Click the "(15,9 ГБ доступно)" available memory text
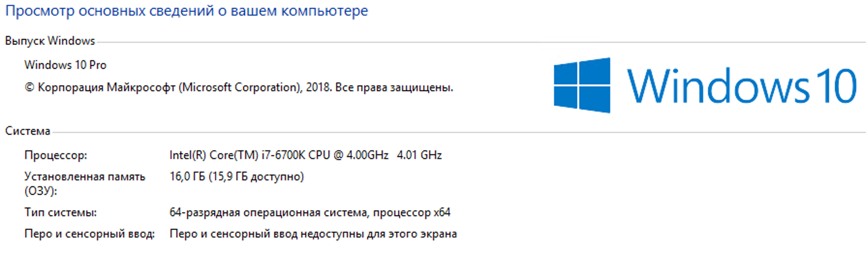Viewport: 868px width, 255px height. pos(256,176)
